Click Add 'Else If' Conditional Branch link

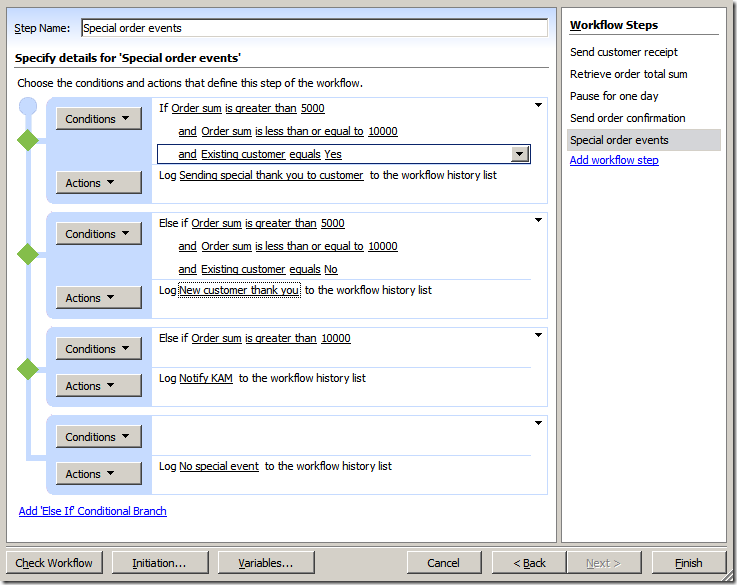pos(93,511)
